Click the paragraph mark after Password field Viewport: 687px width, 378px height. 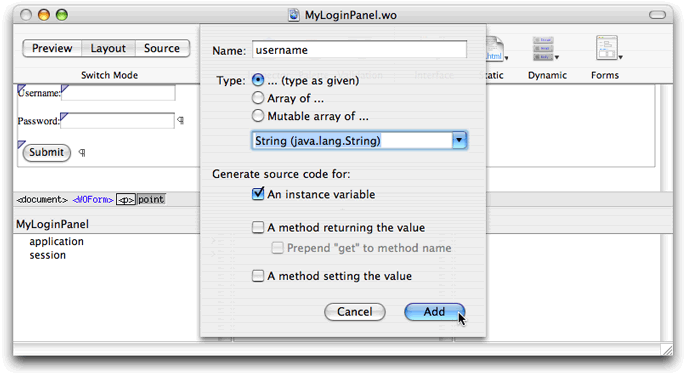click(180, 120)
